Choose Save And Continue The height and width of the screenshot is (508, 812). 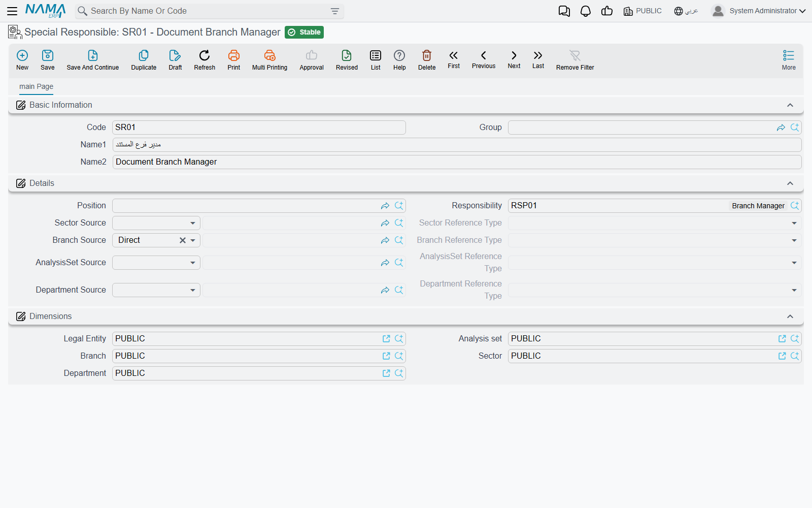point(93,60)
